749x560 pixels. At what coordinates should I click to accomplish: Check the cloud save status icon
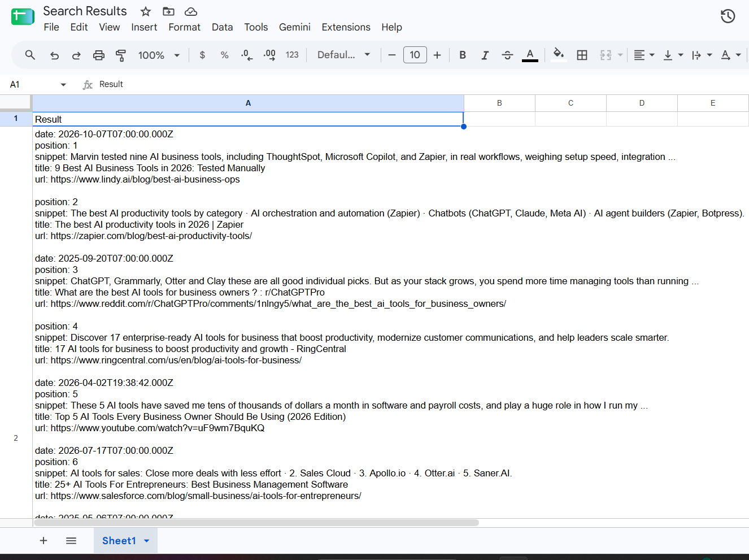point(191,11)
